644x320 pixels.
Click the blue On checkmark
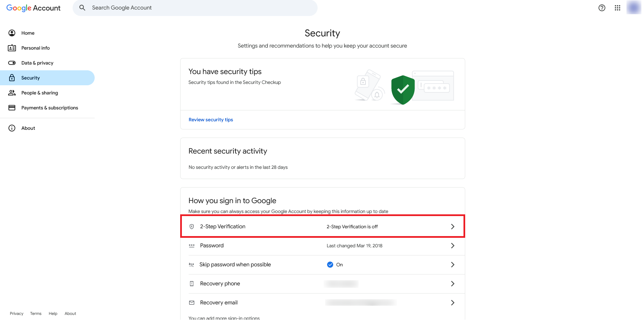[330, 265]
